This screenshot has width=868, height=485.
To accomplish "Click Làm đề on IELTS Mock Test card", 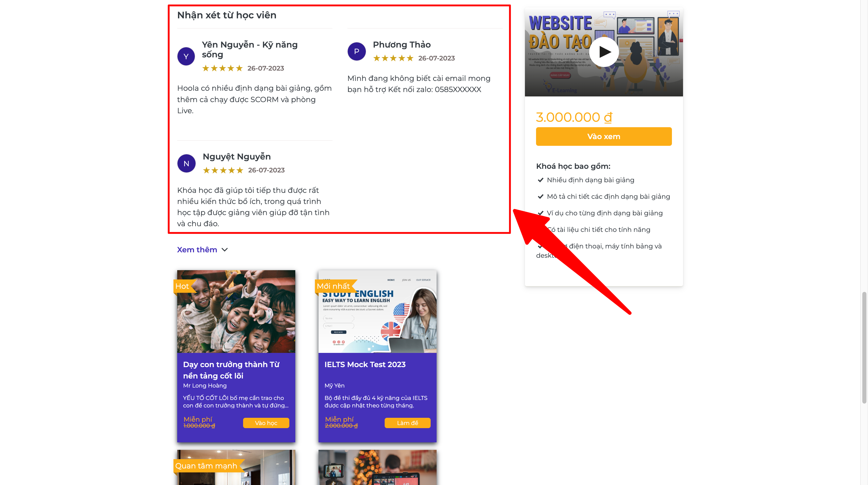I will 407,423.
